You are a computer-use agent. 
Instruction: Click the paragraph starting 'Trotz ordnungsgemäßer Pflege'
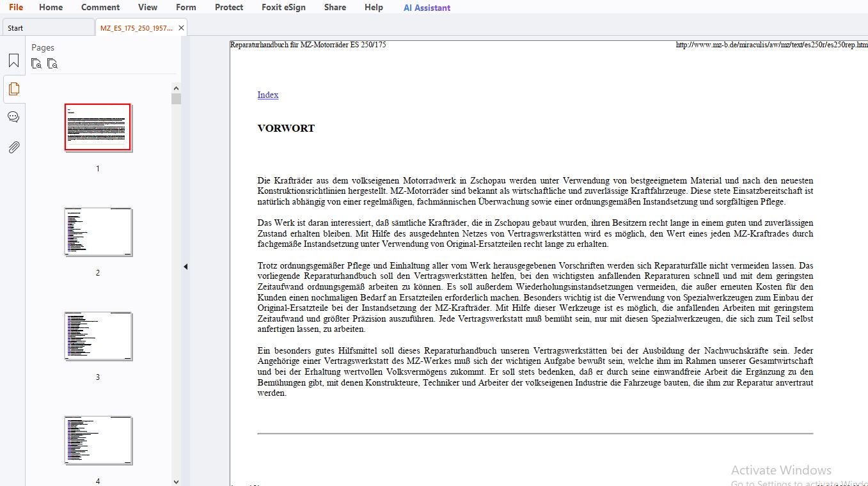coord(535,297)
